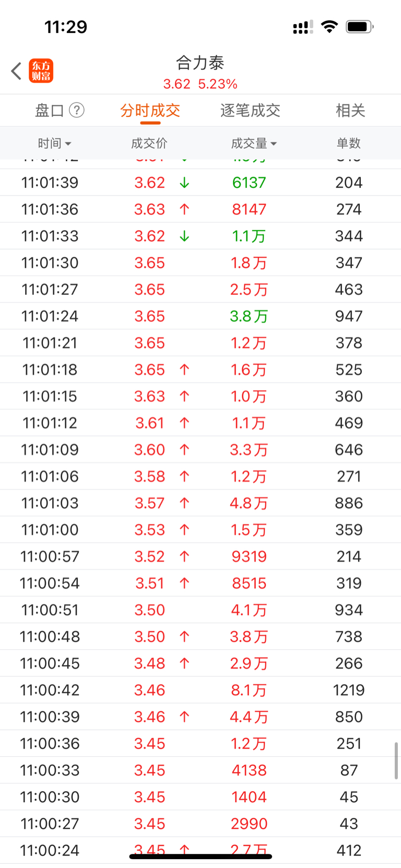
Task: Tap the 单数 column header
Action: point(349,143)
